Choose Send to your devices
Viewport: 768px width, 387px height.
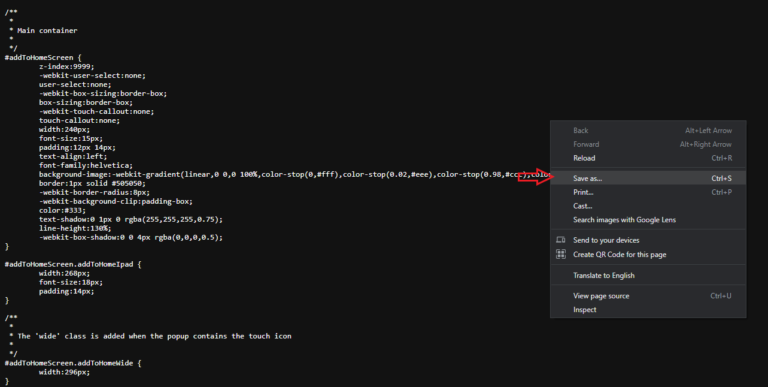(648, 240)
